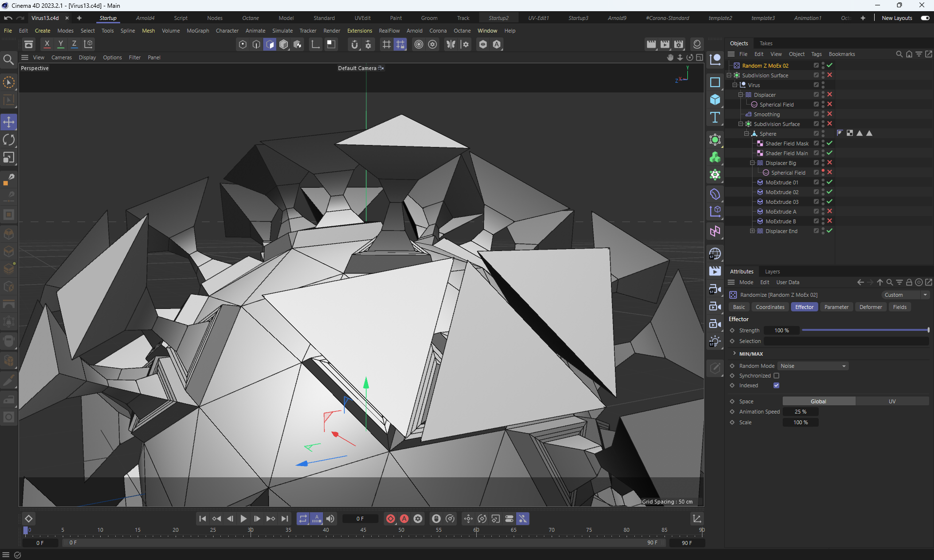Enable the Synchronized checkbox
Screen dimensions: 934x560
coord(776,376)
